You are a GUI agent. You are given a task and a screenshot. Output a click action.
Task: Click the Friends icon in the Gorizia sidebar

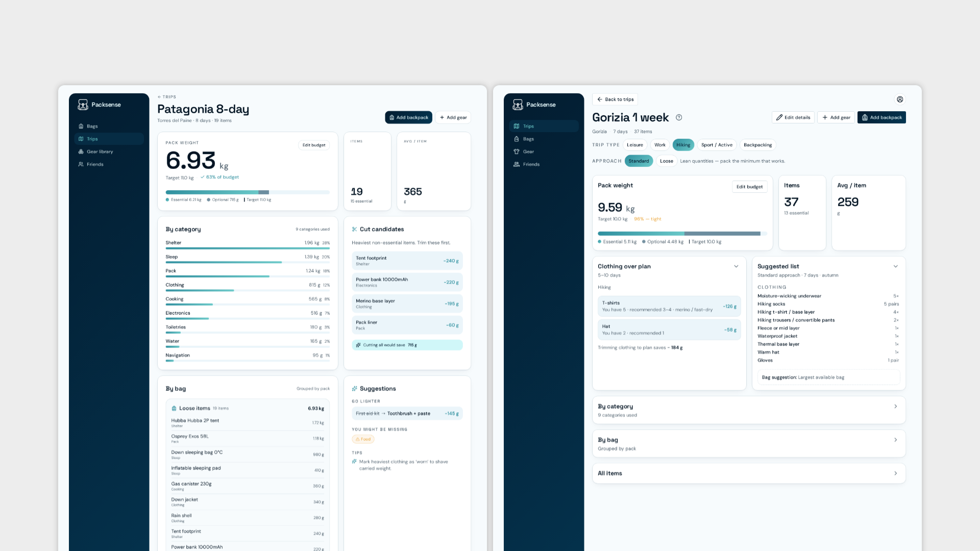point(517,164)
